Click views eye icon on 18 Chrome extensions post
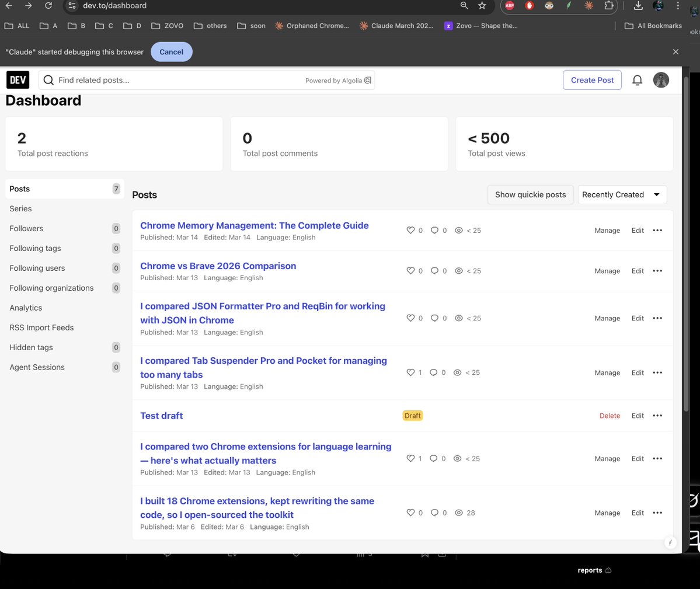This screenshot has height=589, width=700. coord(458,513)
